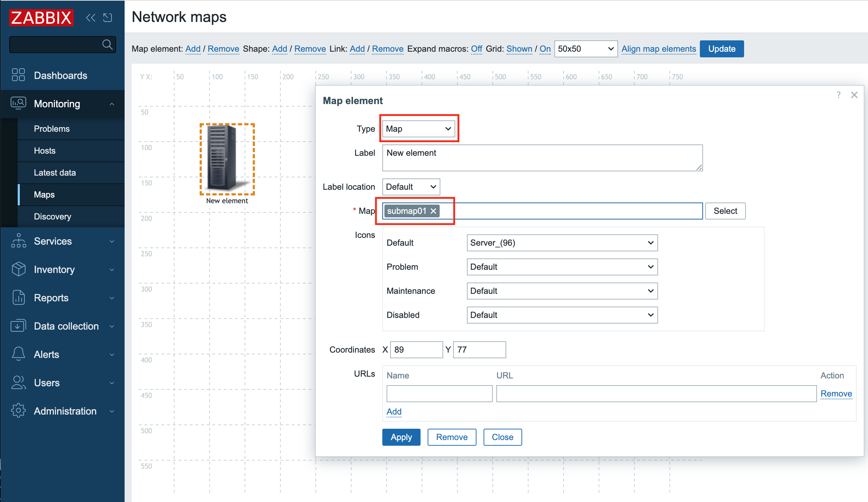Viewport: 868px width, 502px height.
Task: Click the Data collection download icon
Action: [18, 326]
